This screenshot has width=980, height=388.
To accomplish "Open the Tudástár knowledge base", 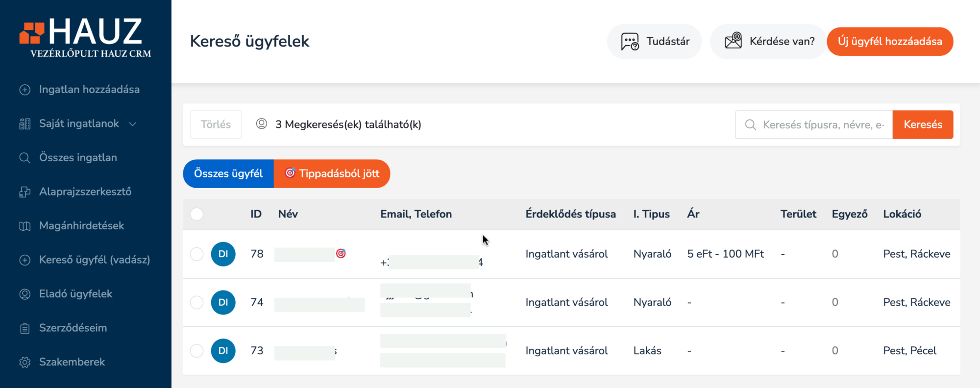I will point(655,41).
